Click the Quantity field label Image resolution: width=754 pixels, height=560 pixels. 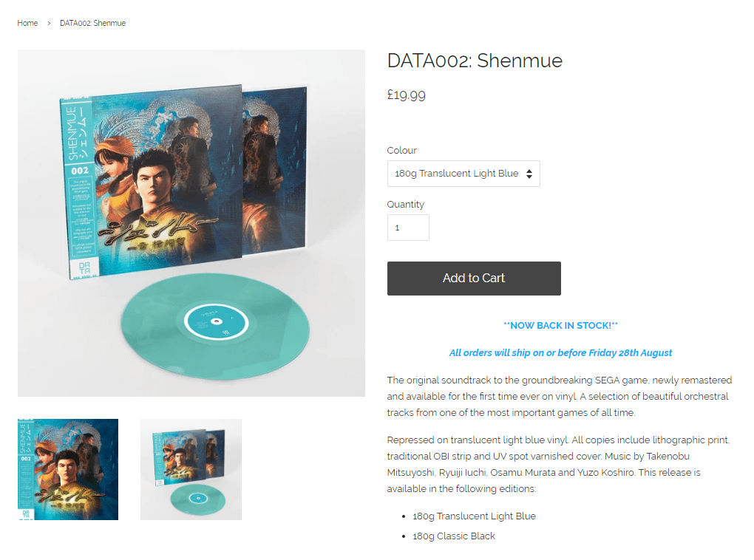405,205
